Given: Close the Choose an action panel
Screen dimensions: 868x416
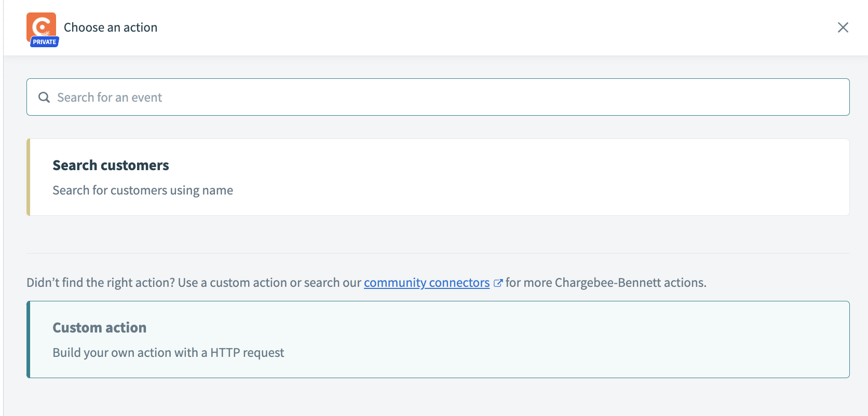Looking at the screenshot, I should tap(843, 27).
